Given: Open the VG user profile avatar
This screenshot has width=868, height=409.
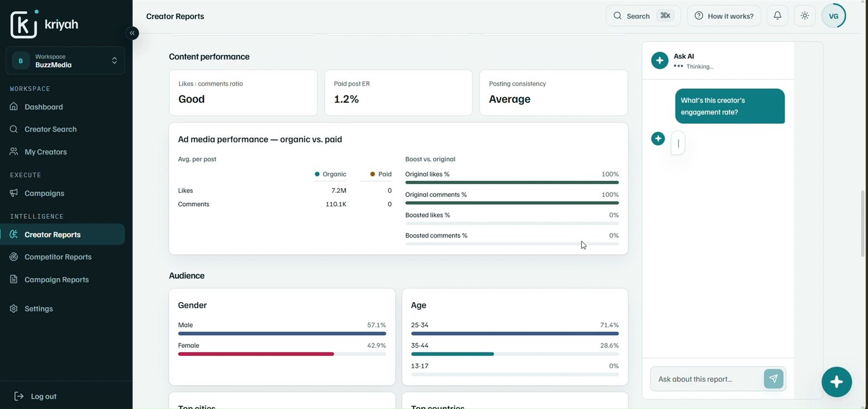Looking at the screenshot, I should (834, 16).
